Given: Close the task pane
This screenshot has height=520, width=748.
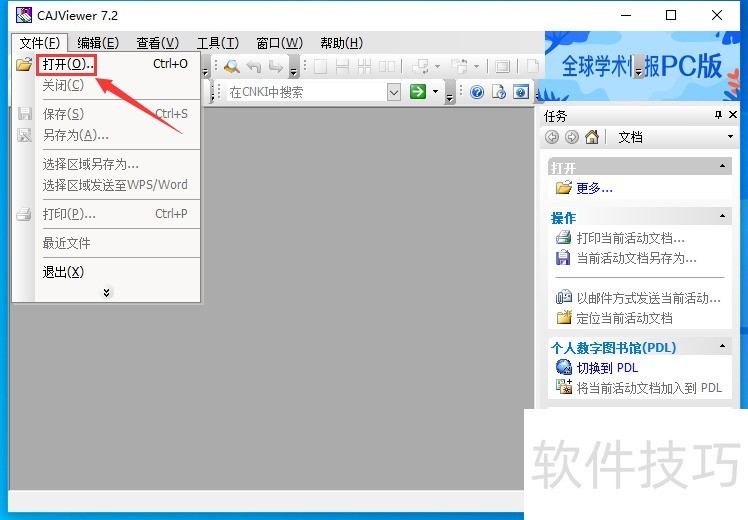Looking at the screenshot, I should tap(733, 114).
